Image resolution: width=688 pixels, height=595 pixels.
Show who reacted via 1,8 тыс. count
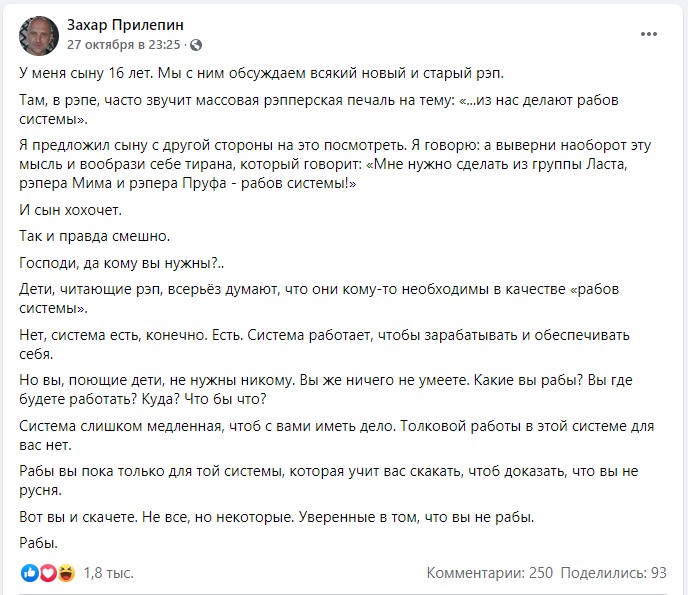108,573
